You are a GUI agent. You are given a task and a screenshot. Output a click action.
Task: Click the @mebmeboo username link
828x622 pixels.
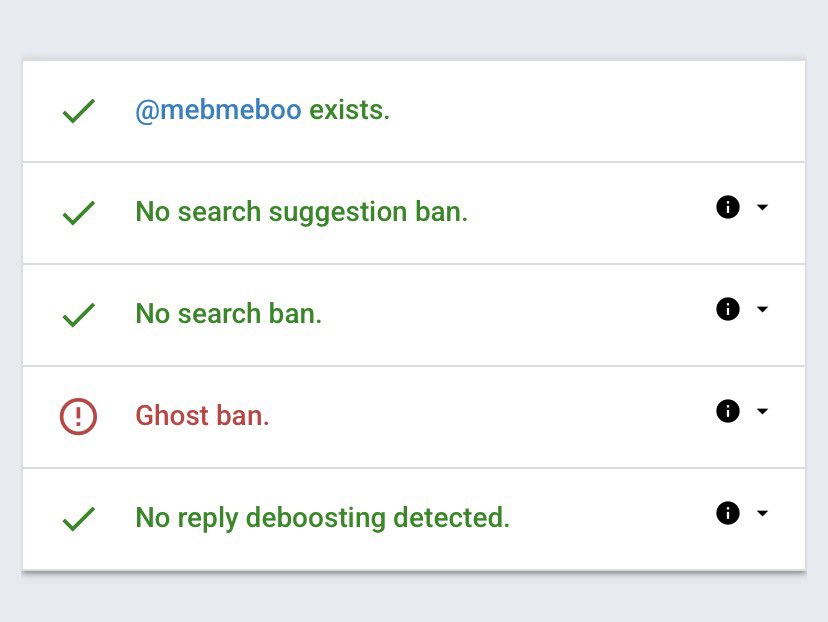(218, 111)
